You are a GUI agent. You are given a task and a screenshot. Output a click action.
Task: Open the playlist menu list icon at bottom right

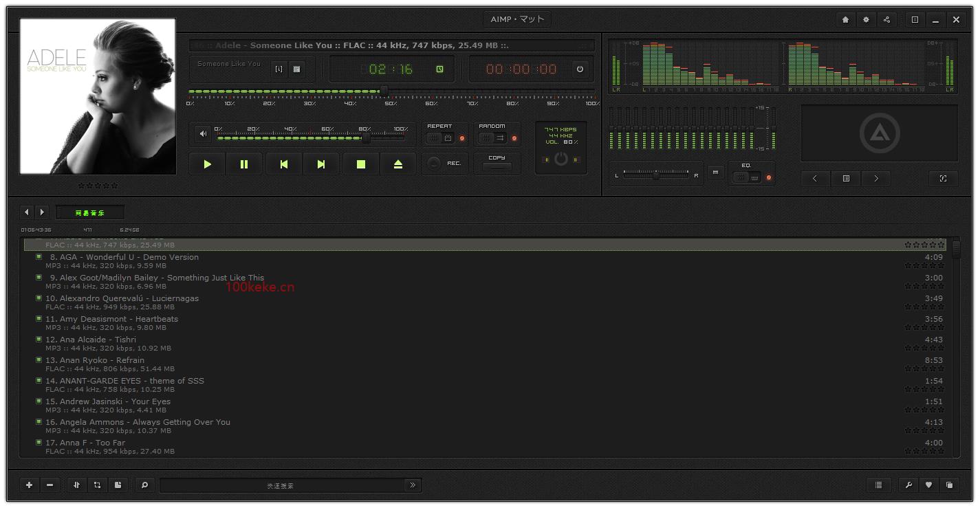click(x=879, y=485)
